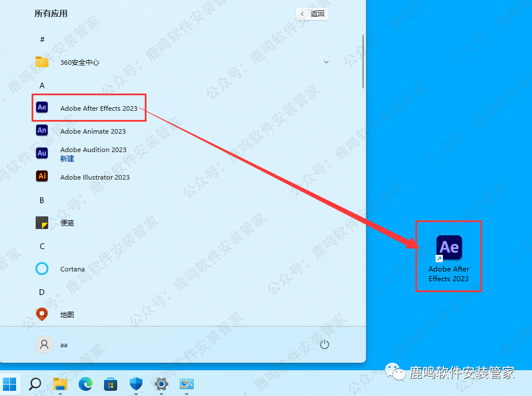Image resolution: width=532 pixels, height=396 pixels.
Task: Launch Adobe Animate 2023
Action: (x=92, y=131)
